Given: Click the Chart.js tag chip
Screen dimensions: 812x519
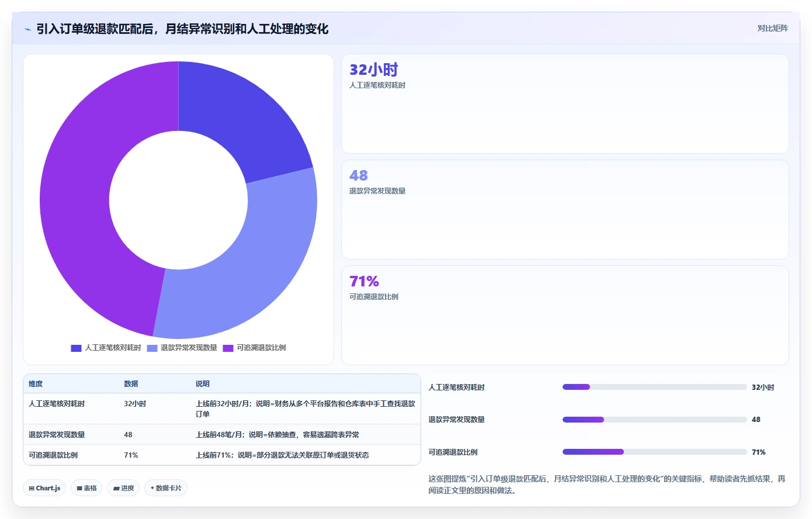Looking at the screenshot, I should click(44, 488).
